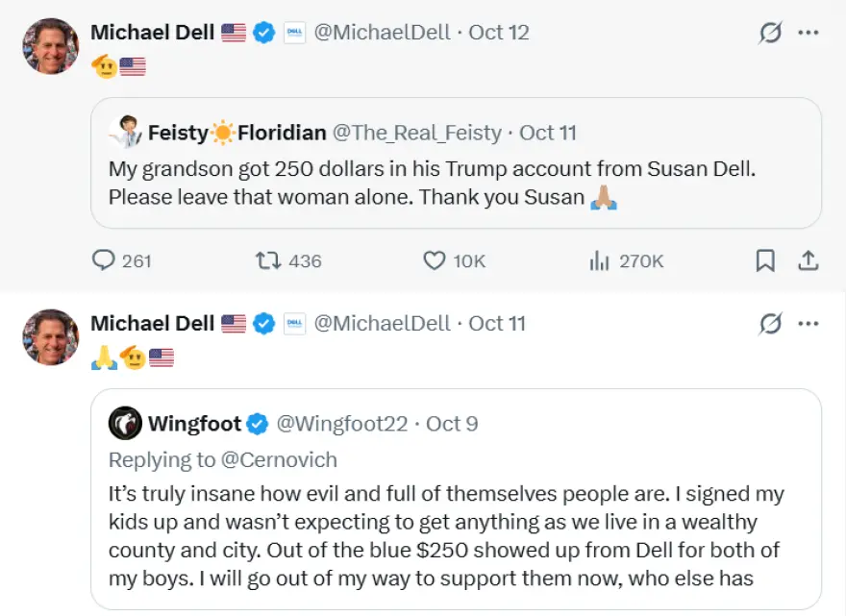This screenshot has width=846, height=616.
Task: Visit @The_Real_Feisty profile handle
Action: tap(417, 133)
